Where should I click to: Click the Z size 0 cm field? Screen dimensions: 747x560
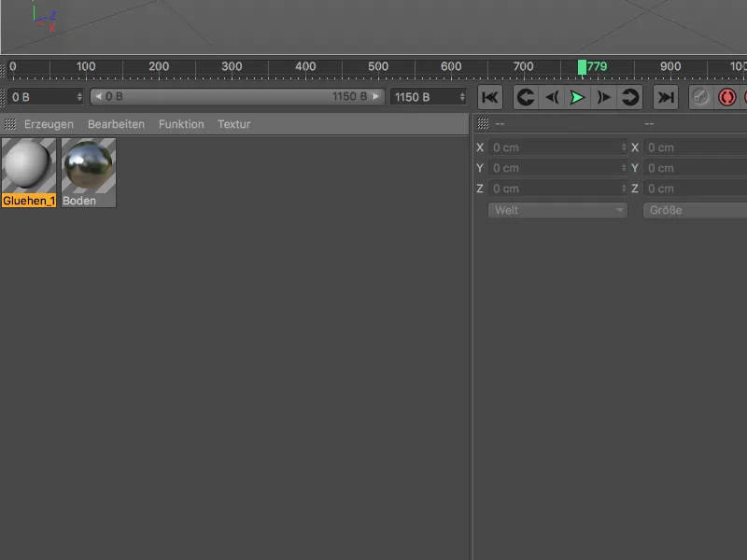pyautogui.click(x=695, y=189)
